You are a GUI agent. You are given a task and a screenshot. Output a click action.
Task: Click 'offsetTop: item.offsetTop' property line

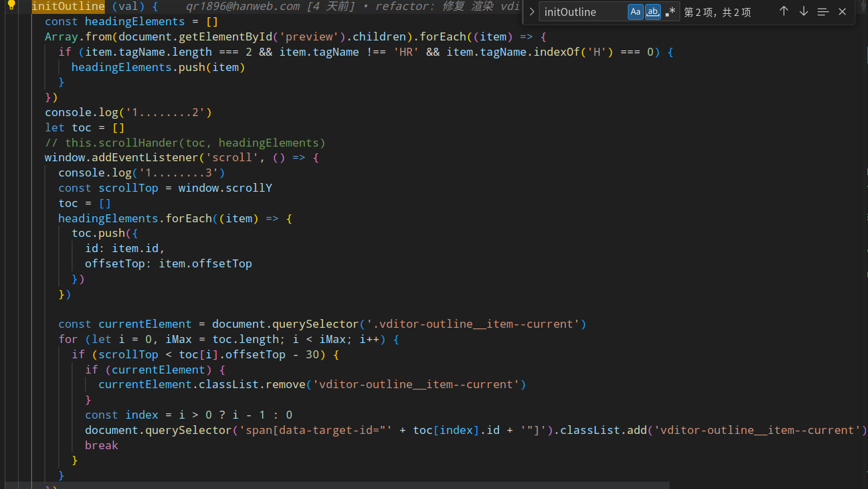click(169, 263)
